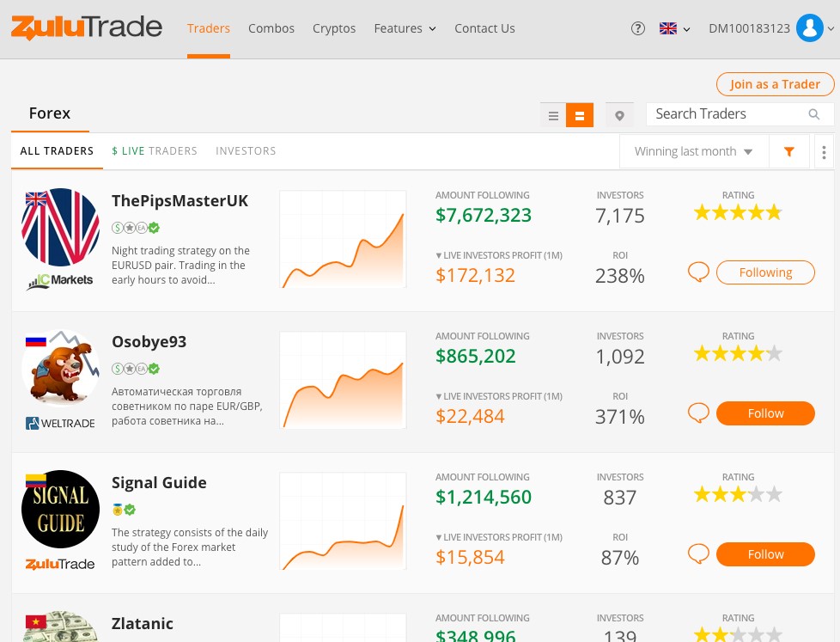Click Signal Guide investors count 837
This screenshot has height=642, width=840.
(620, 498)
